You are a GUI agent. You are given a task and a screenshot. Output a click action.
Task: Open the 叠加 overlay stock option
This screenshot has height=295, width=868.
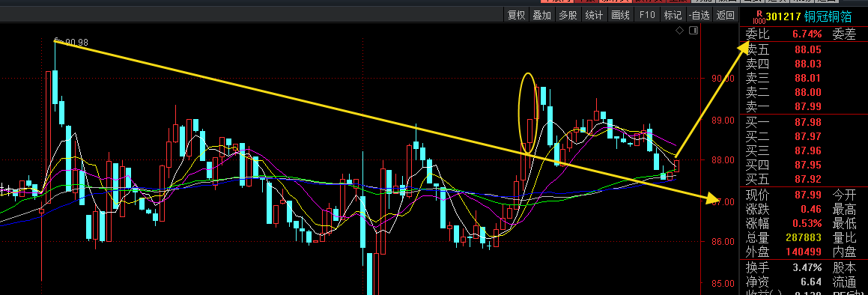click(542, 16)
